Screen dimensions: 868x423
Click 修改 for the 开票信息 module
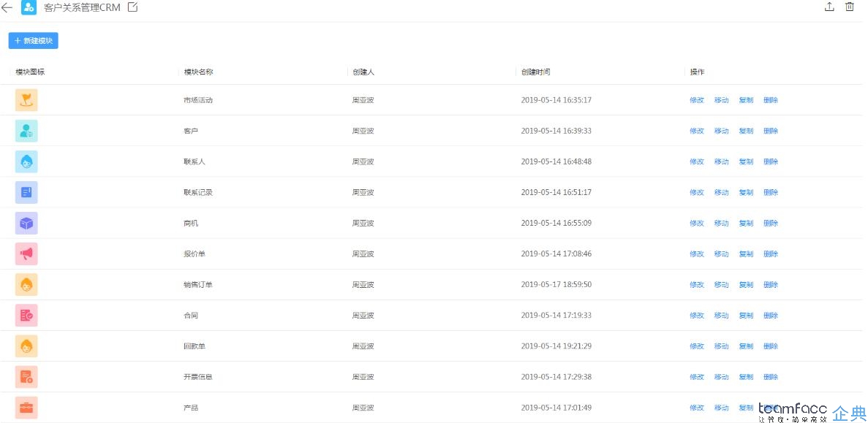pos(697,377)
